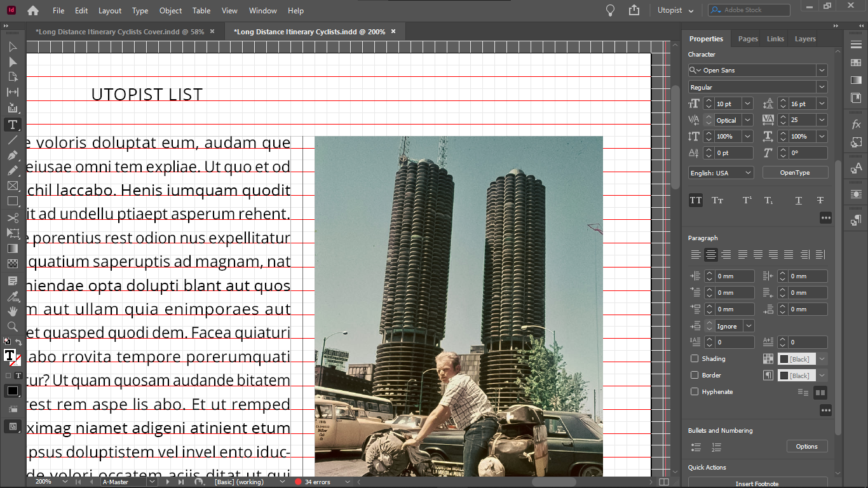Toggle Small Caps formatting
This screenshot has width=868, height=488.
point(717,200)
